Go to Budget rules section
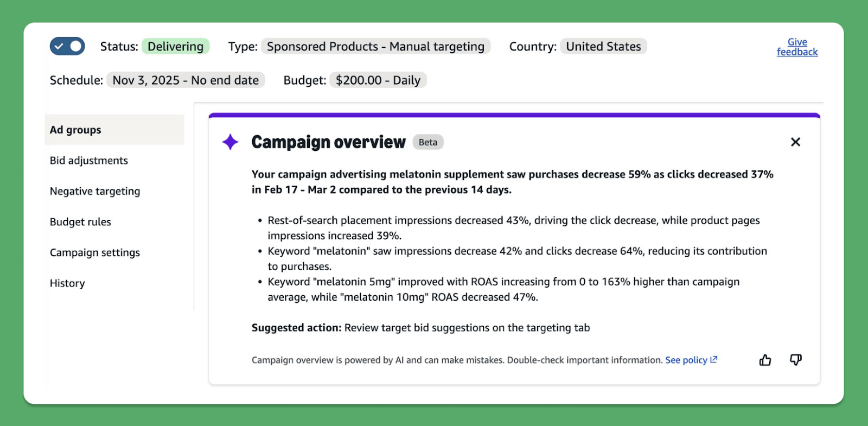The image size is (868, 426). [x=80, y=222]
